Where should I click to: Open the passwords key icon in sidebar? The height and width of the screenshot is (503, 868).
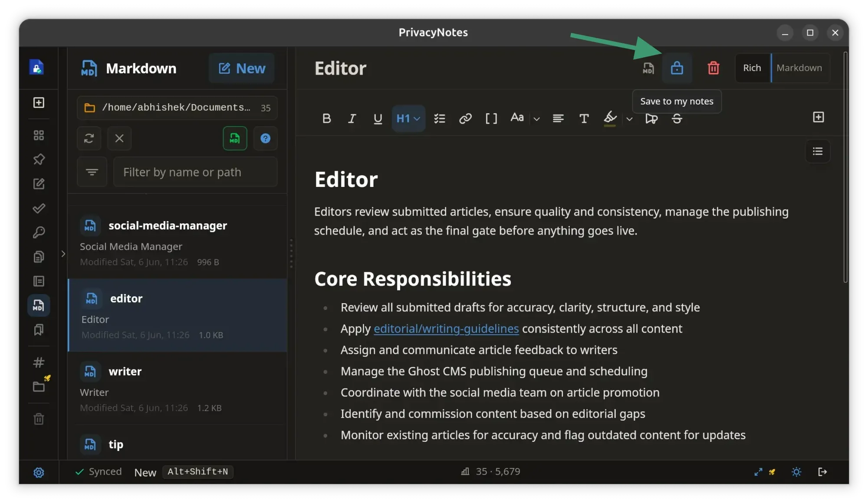(39, 232)
